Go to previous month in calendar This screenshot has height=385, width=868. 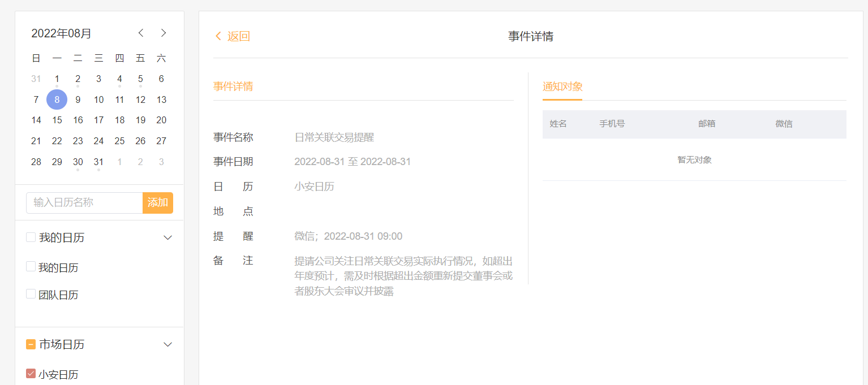(141, 33)
